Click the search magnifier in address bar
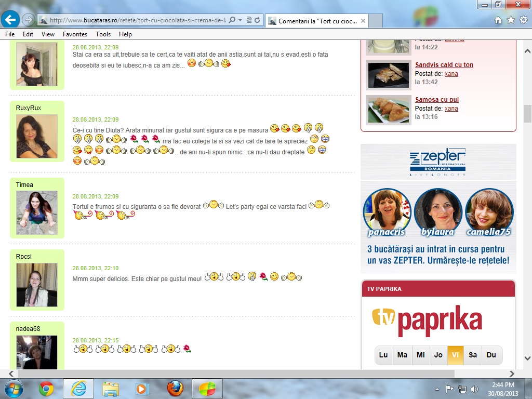The image size is (532, 399). 232,20
